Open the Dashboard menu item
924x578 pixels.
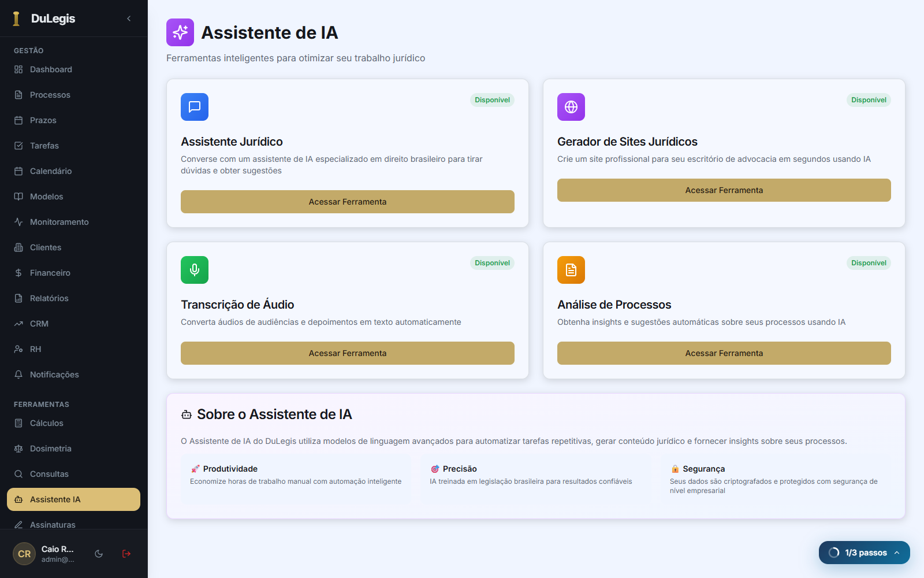73,69
